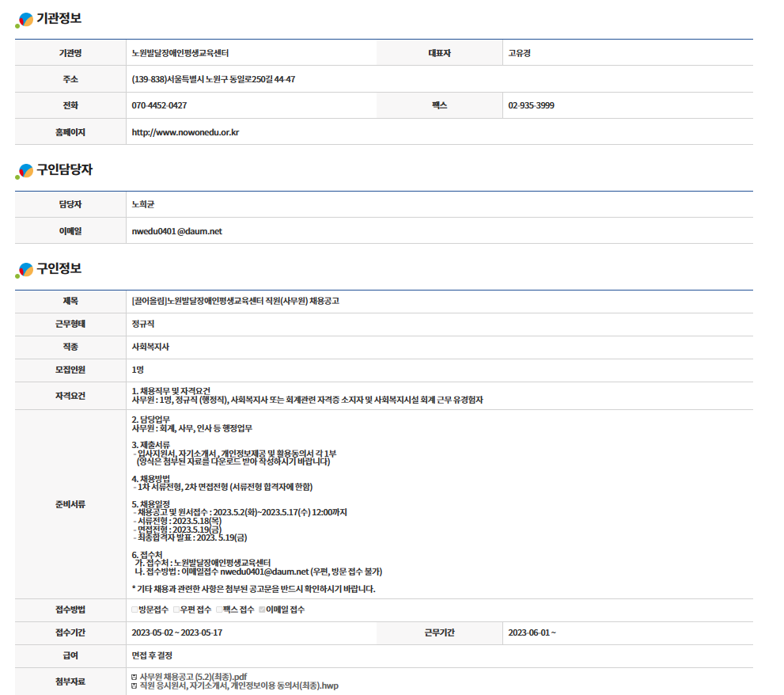Screen dimensions: 784x695
Task: Select recruitment count 1명
Action: tap(138, 370)
